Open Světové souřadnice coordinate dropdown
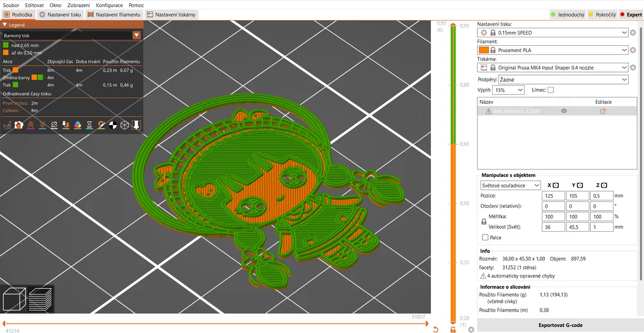The height and width of the screenshot is (333, 644). [x=510, y=185]
